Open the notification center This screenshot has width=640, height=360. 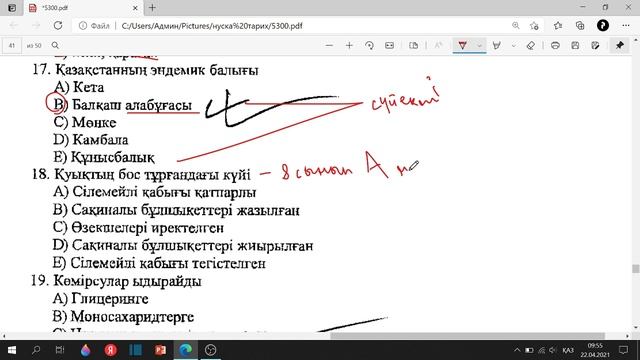pyautogui.click(x=623, y=350)
